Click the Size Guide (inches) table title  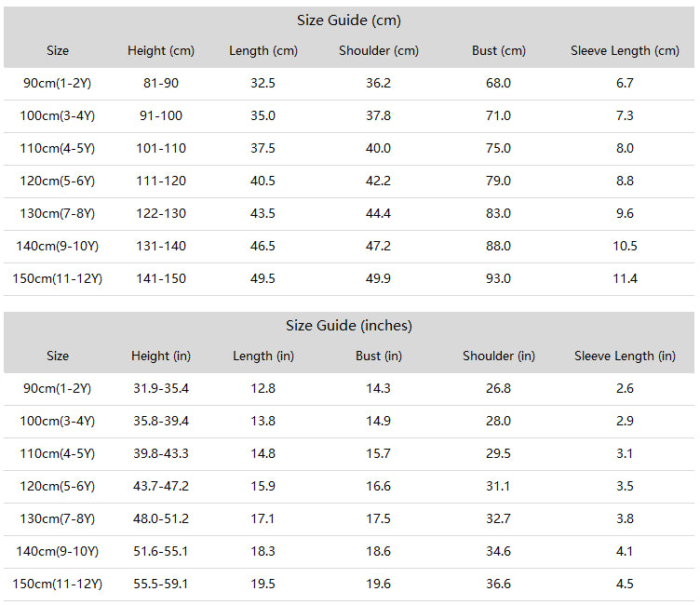tap(349, 326)
